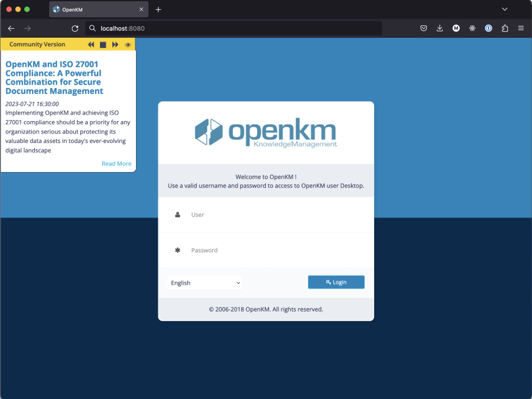Select the Community Version label
Screen dimensions: 532x399
[x=37, y=44]
